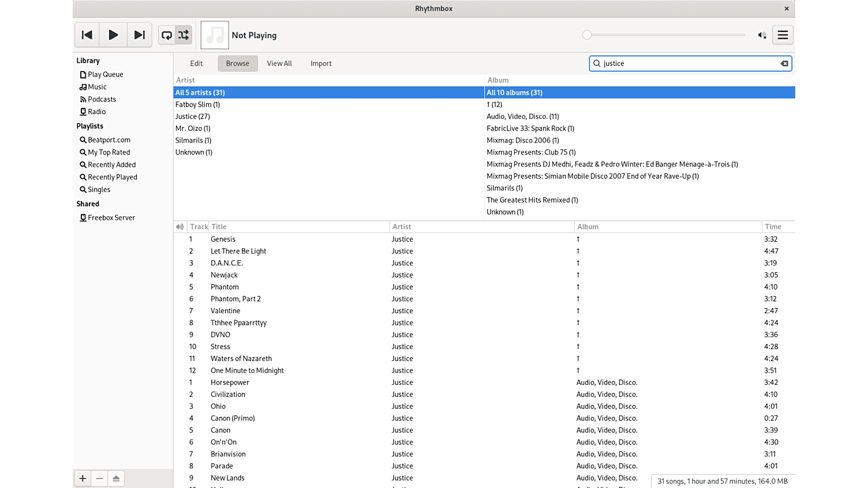Open the Radio library source
Viewport: 868px width, 488px height.
point(96,112)
